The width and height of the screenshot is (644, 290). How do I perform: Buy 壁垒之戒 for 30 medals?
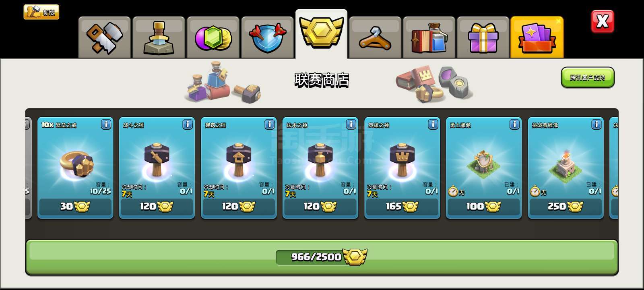75,207
